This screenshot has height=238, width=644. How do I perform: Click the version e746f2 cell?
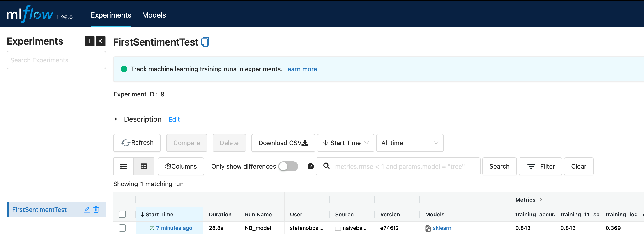389,228
